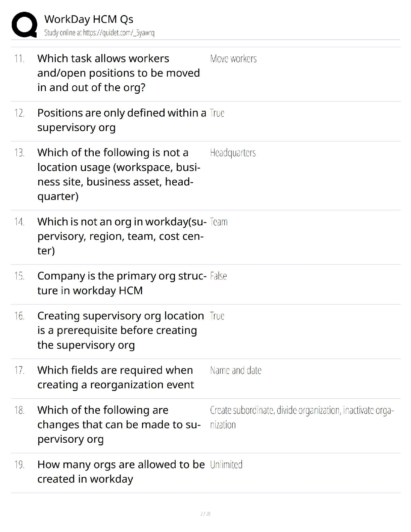
Task: Click question 14 about Workday orgs
Action: 122,236
